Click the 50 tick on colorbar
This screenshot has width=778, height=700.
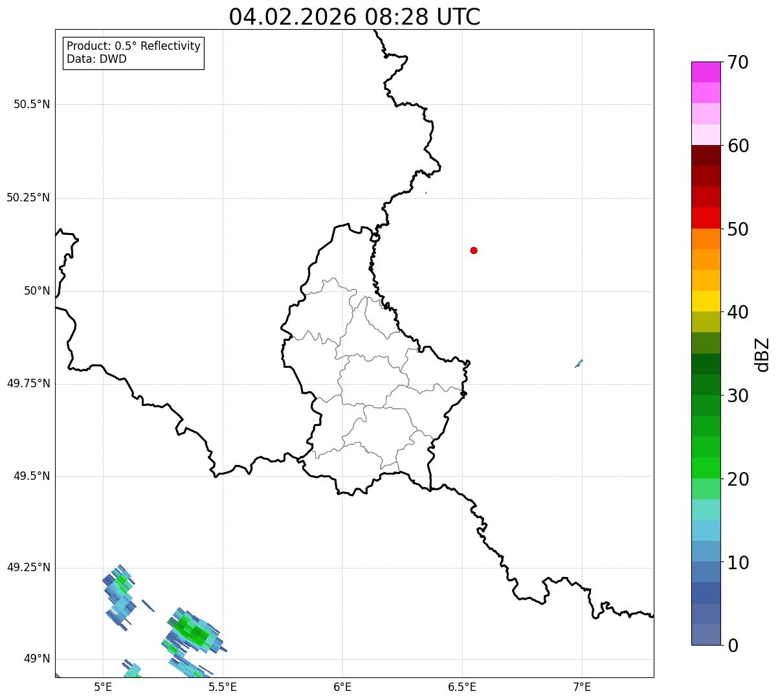click(738, 229)
